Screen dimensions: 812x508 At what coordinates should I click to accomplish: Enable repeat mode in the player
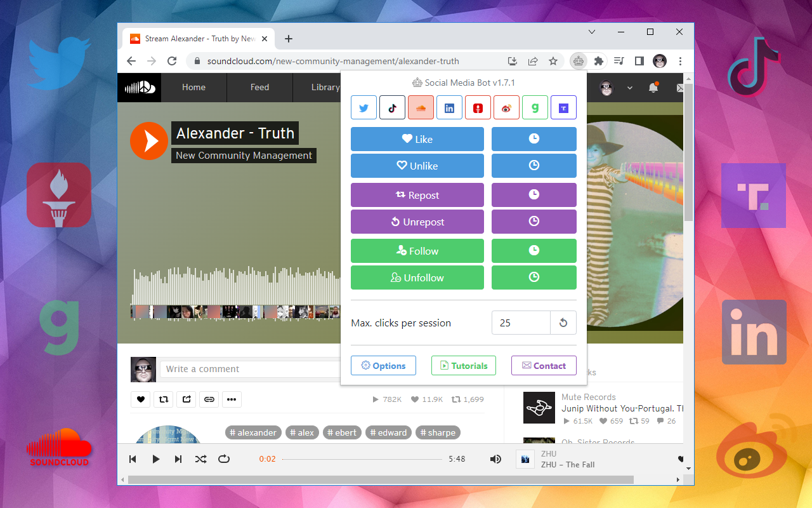(x=224, y=458)
